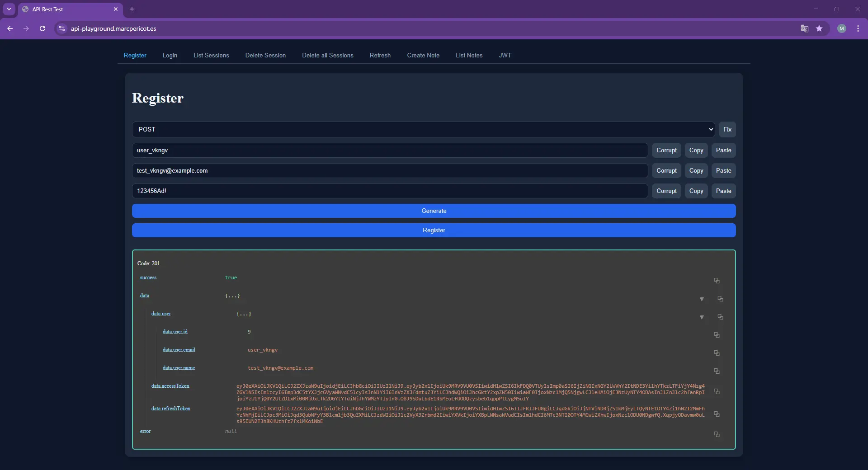Viewport: 868px width, 470px height.
Task: Collapse the data object in response
Action: (x=702, y=299)
